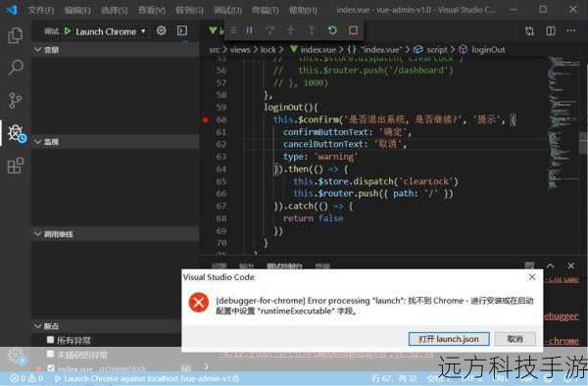Switch to the 调试控制台 panel tab
This screenshot has height=386, width=588.
tap(284, 265)
